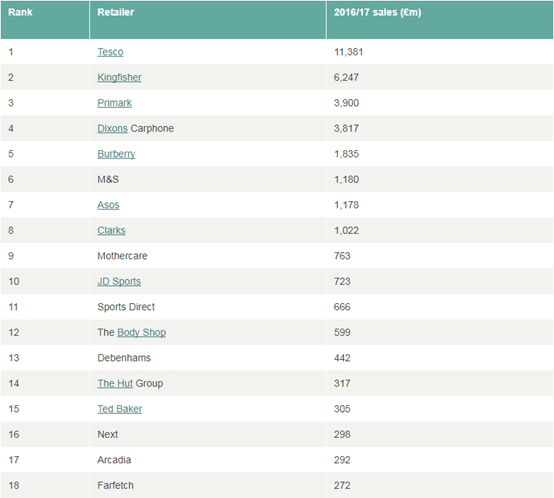
Task: Click the 2016/17 sales (£m) header
Action: click(440, 19)
